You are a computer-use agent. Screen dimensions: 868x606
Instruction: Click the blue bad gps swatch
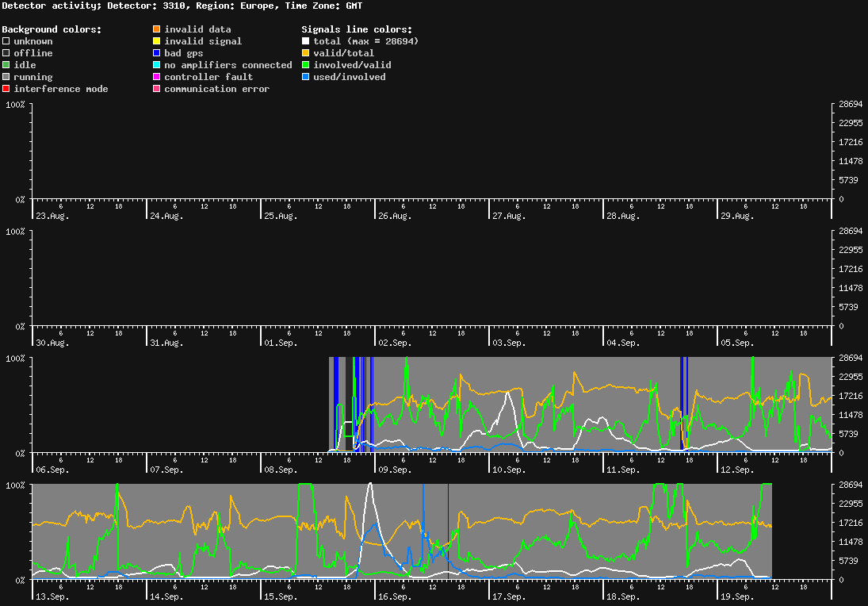coord(157,53)
